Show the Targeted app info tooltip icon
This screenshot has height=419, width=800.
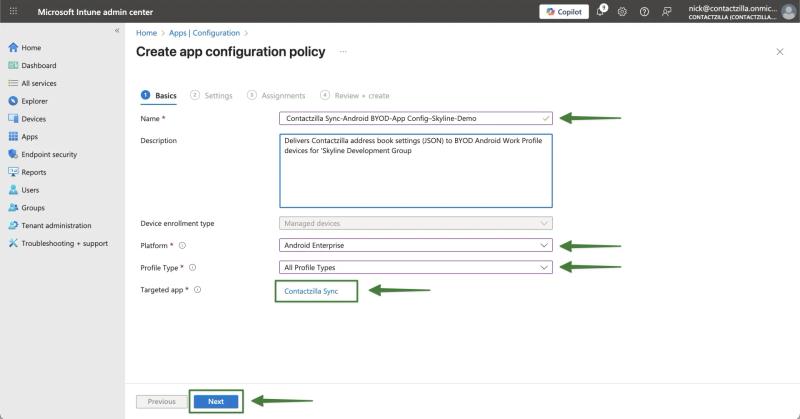(197, 290)
